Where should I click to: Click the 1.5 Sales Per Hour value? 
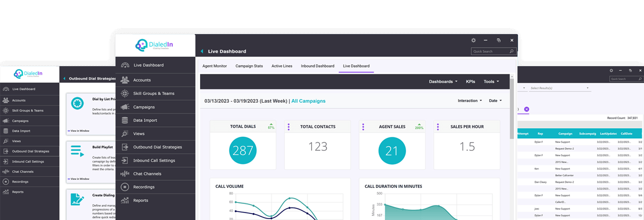(467, 146)
